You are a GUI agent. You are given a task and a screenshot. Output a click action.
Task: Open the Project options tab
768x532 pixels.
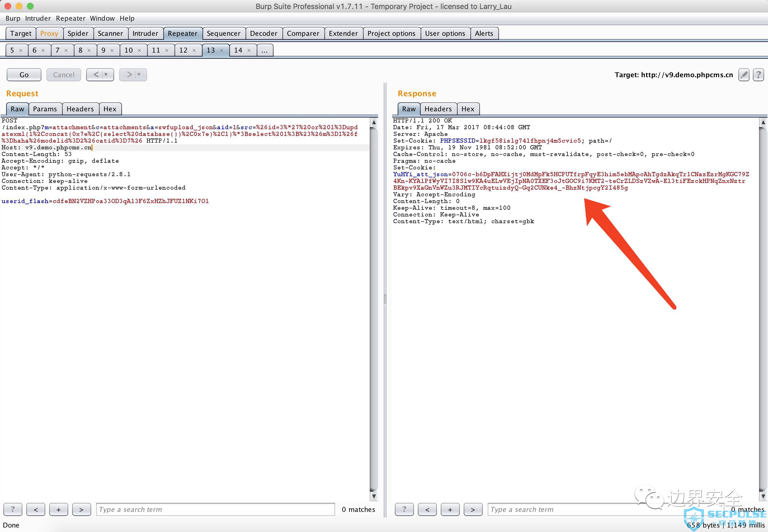(391, 33)
